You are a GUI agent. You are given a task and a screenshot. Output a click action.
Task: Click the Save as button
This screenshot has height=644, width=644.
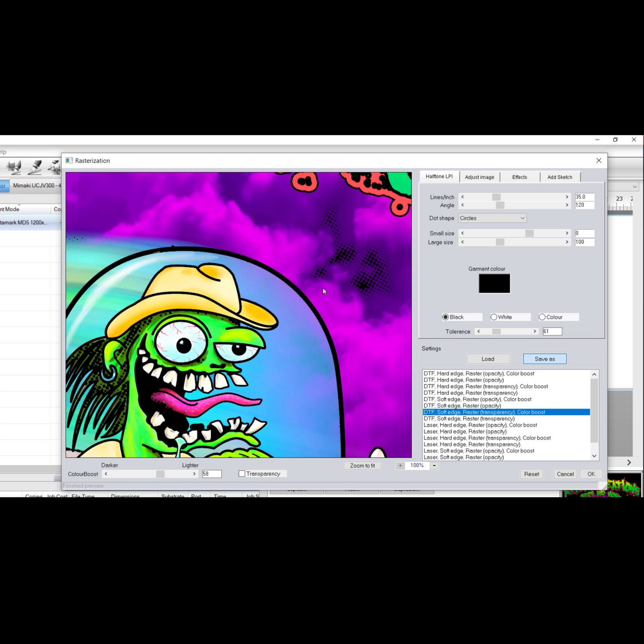point(545,359)
